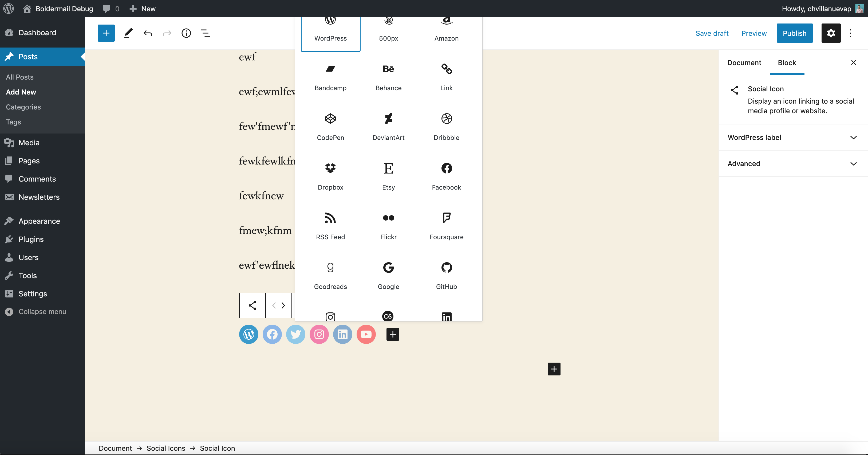Select Social Icons in the breadcrumb
Viewport: 868px width, 455px height.
[166, 448]
